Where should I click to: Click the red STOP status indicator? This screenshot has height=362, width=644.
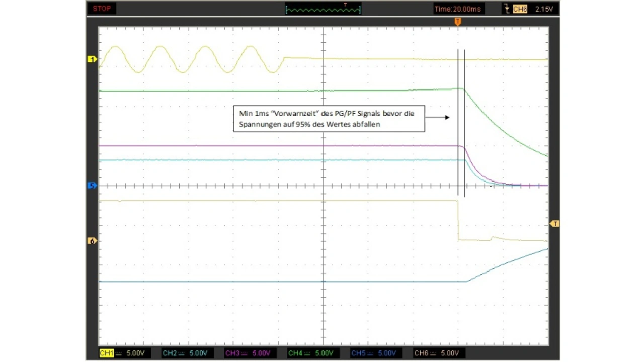pyautogui.click(x=102, y=9)
